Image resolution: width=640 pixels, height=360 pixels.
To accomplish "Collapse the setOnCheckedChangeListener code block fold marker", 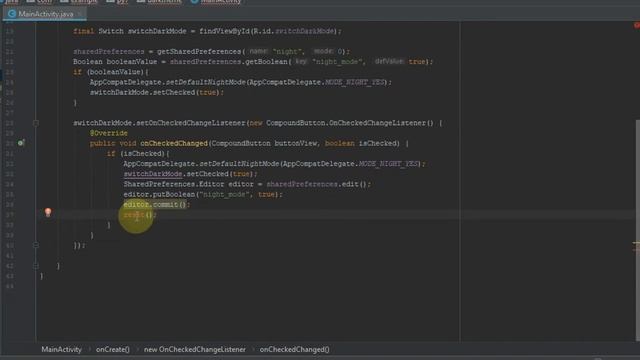I will click(x=36, y=123).
